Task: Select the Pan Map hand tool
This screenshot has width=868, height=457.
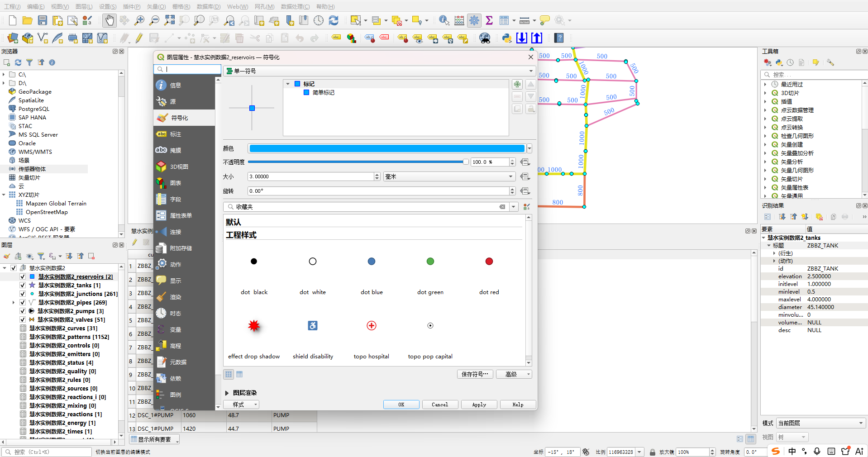Action: 109,20
